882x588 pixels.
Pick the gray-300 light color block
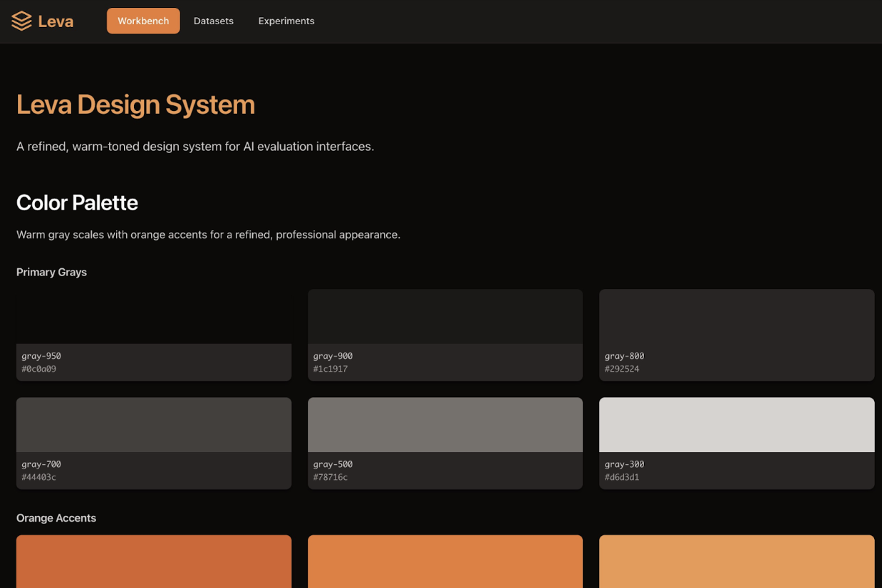click(x=737, y=425)
